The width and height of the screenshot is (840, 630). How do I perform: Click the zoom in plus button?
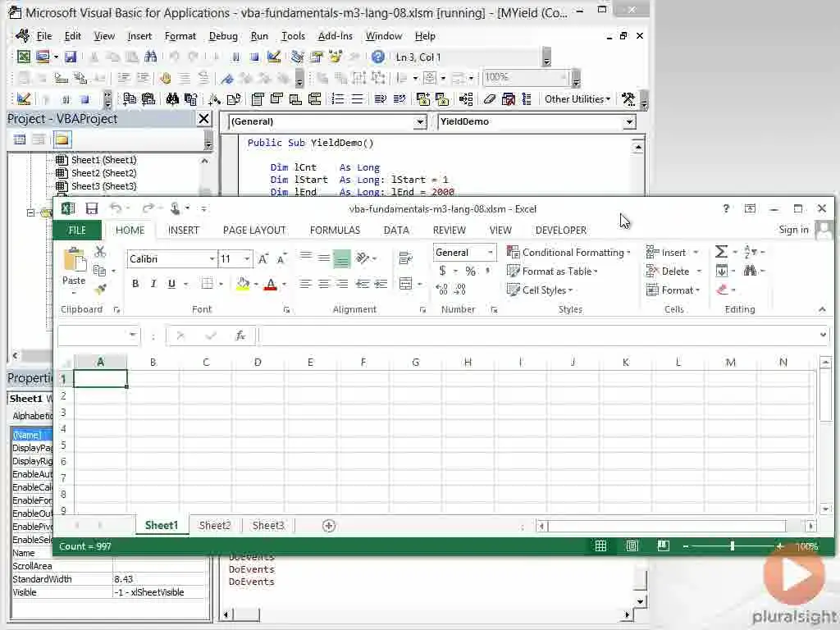[x=780, y=546]
